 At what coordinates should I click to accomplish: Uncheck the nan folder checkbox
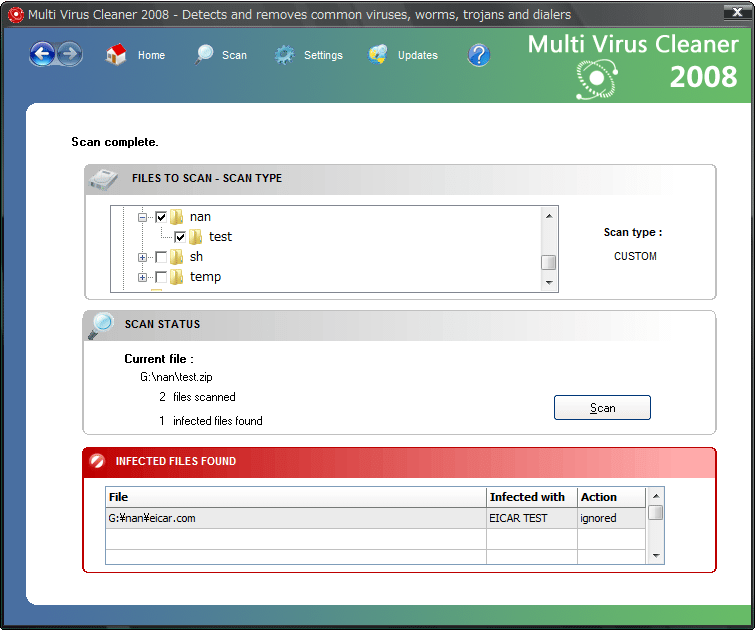[161, 217]
